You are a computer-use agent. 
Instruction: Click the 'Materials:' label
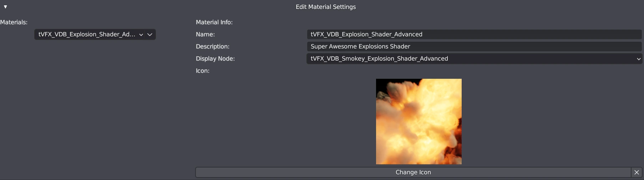(x=14, y=22)
